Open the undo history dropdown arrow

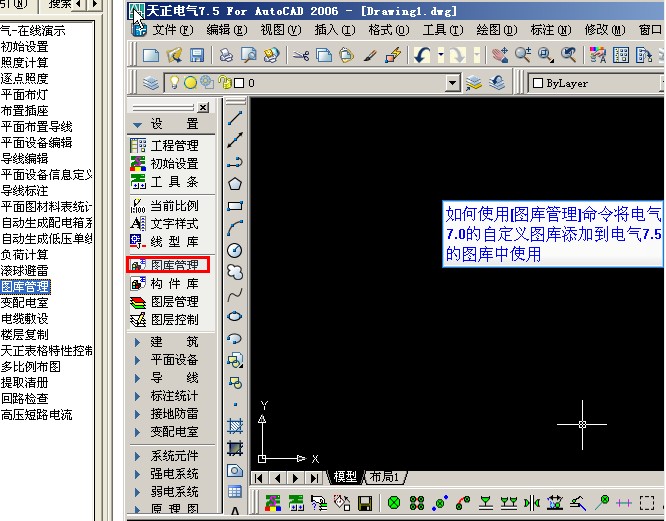click(x=441, y=55)
